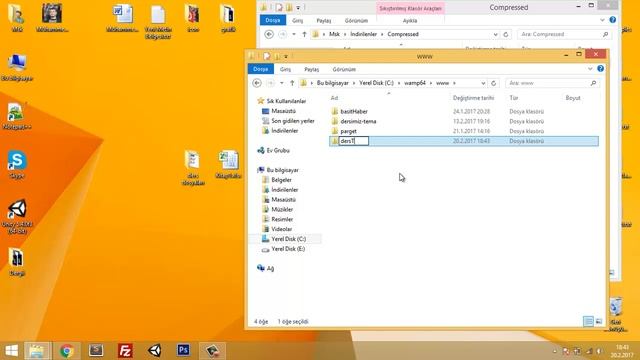The image size is (640, 360).
Task: Open Skype desktop shortcut
Action: click(17, 164)
